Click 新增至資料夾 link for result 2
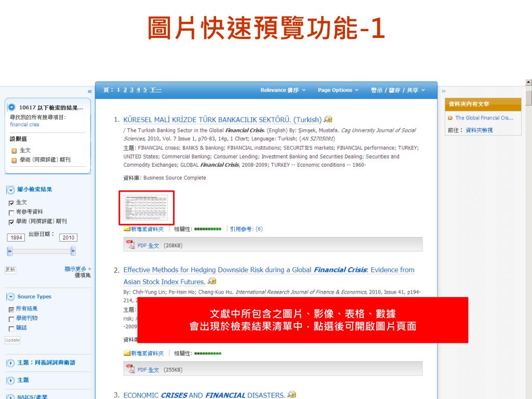Image resolution: width=532 pixels, height=399 pixels. [x=147, y=353]
